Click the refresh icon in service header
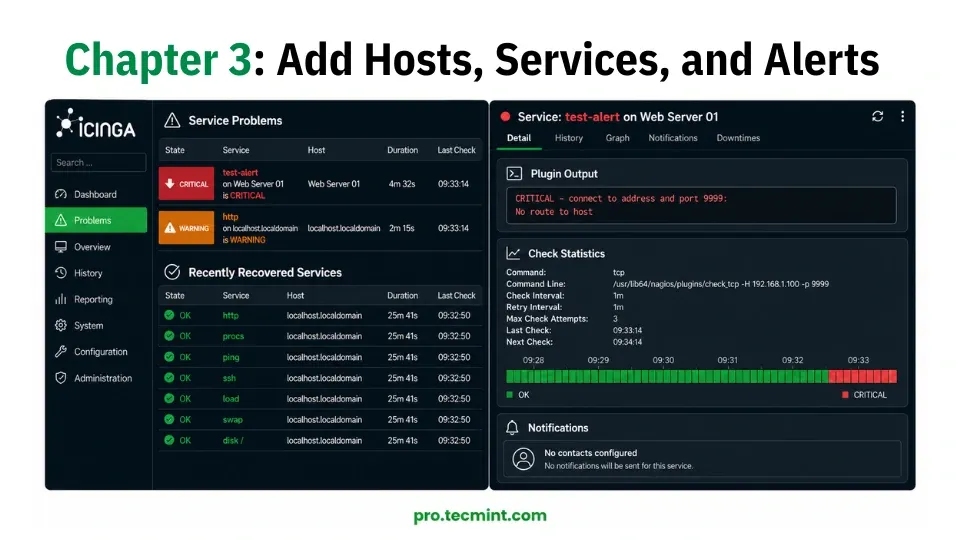The width and height of the screenshot is (960, 540). click(877, 116)
